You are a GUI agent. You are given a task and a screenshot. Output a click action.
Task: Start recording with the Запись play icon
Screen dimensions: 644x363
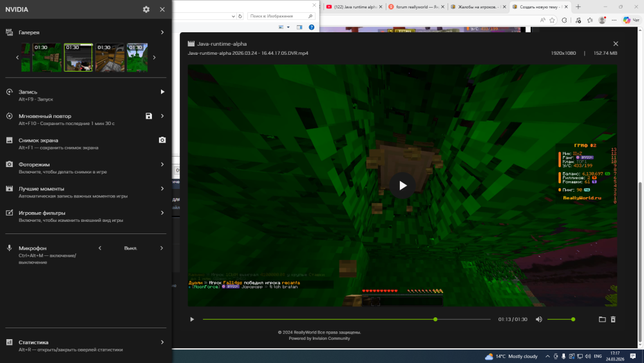[162, 92]
